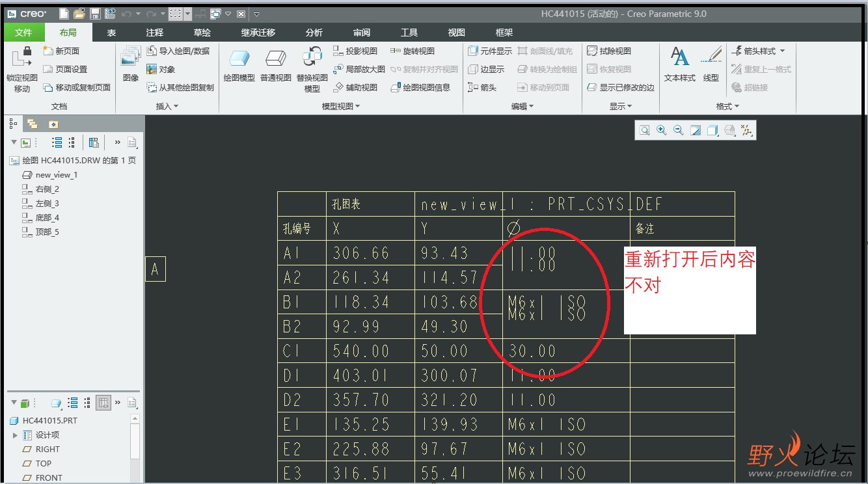
Task: Open the 文件 (File) menu
Action: 24,33
